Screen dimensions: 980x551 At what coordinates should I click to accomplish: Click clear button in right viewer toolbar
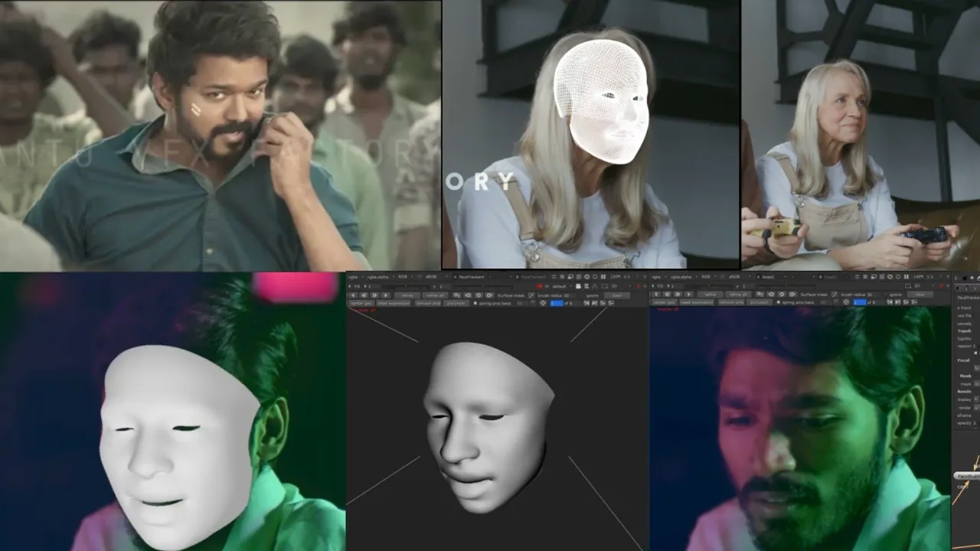920,295
